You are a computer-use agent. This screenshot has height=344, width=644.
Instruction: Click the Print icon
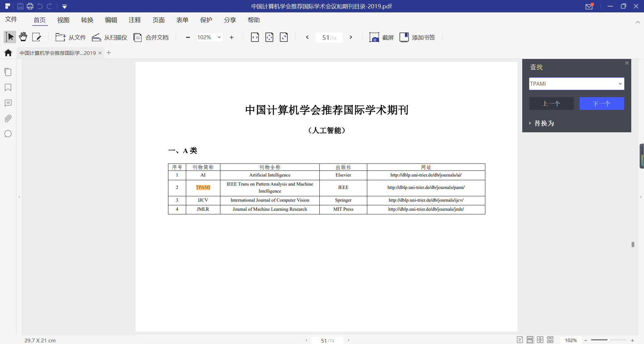tap(30, 6)
